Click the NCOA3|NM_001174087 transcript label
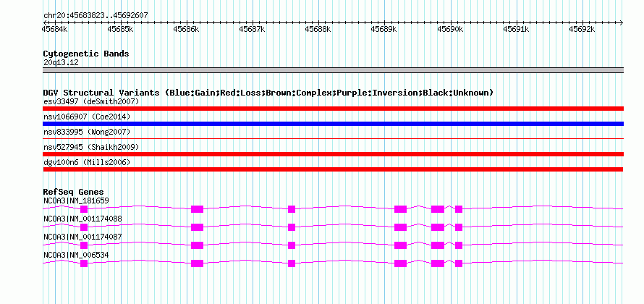Screen dimensions: 644x304 tap(82, 237)
